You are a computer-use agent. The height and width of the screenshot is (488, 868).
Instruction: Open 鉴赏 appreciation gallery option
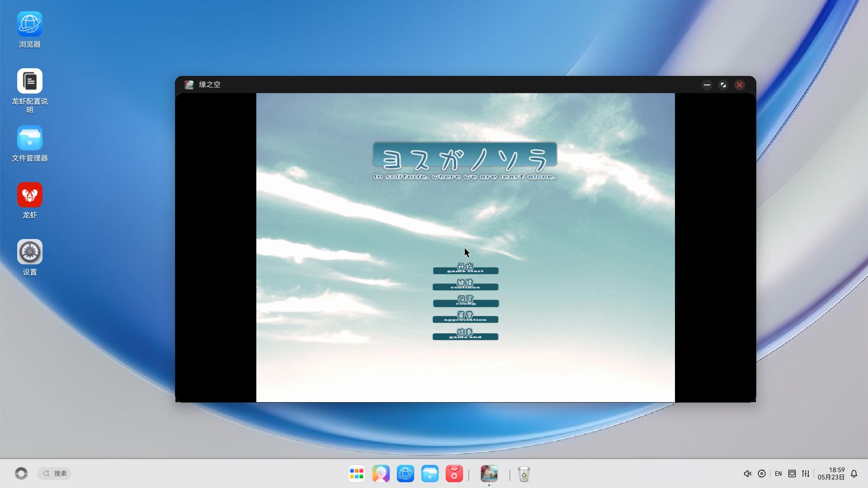(465, 317)
